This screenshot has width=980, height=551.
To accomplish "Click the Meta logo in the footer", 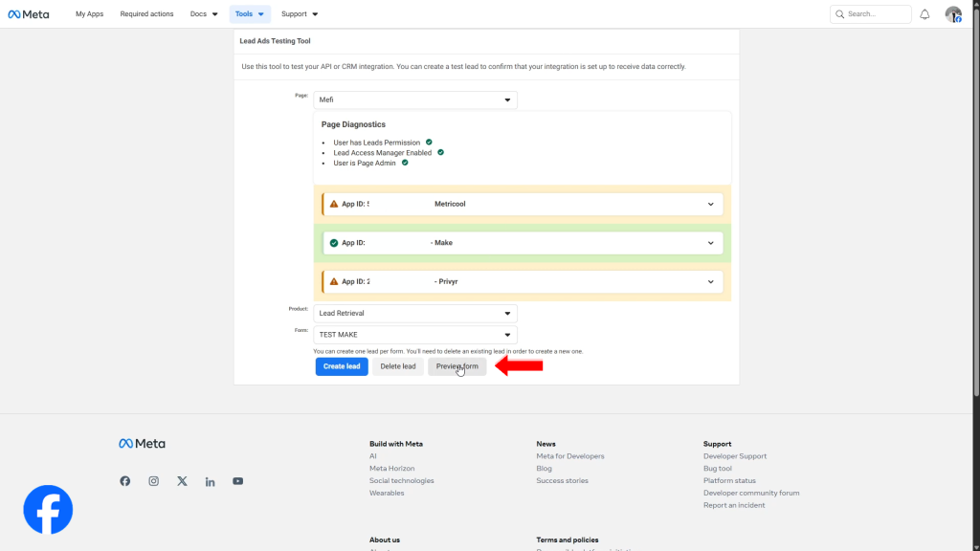I will click(x=142, y=444).
